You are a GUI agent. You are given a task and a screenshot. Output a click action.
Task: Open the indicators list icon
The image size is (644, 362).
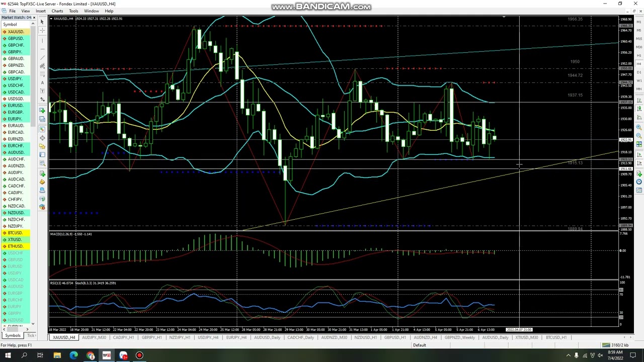tap(639, 174)
